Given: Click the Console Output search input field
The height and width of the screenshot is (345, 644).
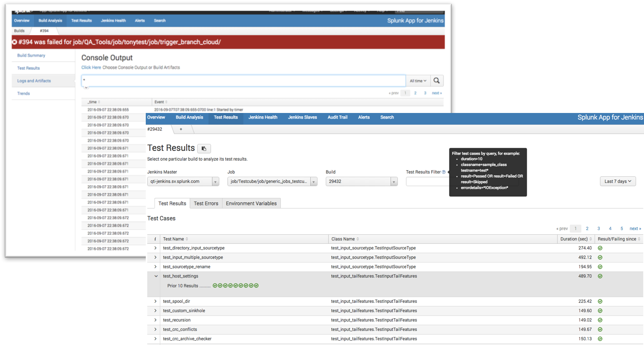Looking at the screenshot, I should (244, 81).
